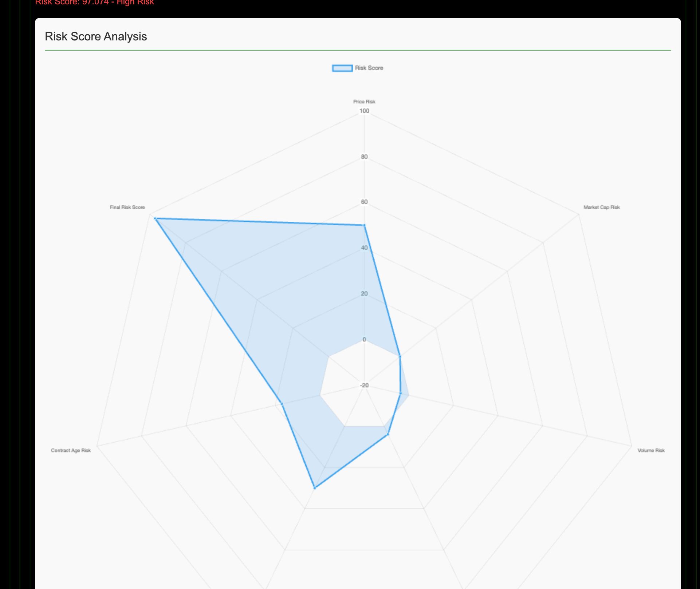
Task: Click the Risk Score Analysis heading
Action: click(96, 36)
